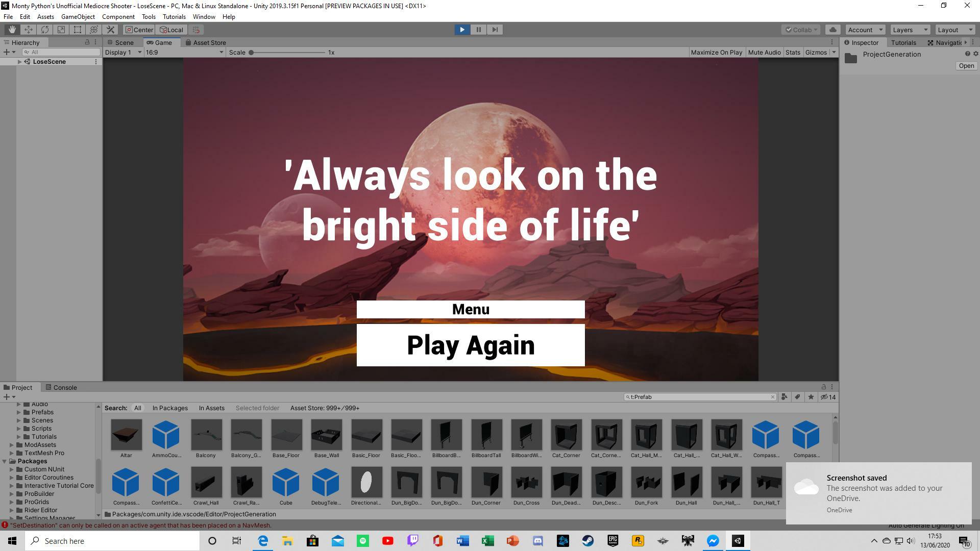Select the Hand tool

coord(12,30)
